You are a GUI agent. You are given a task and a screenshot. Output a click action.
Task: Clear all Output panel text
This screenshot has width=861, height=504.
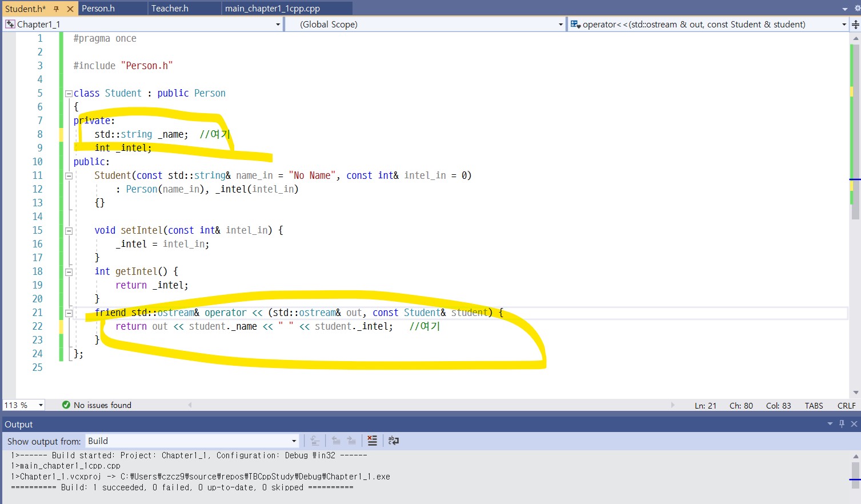(372, 441)
